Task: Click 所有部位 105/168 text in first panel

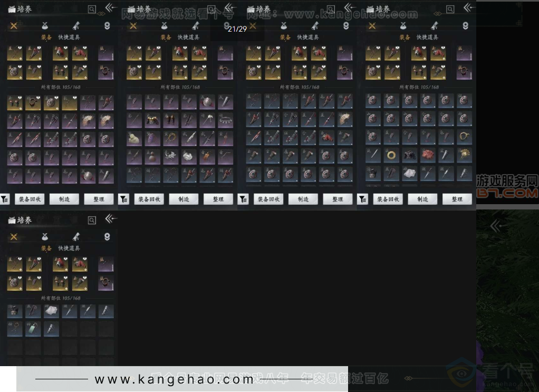Action: pyautogui.click(x=61, y=88)
